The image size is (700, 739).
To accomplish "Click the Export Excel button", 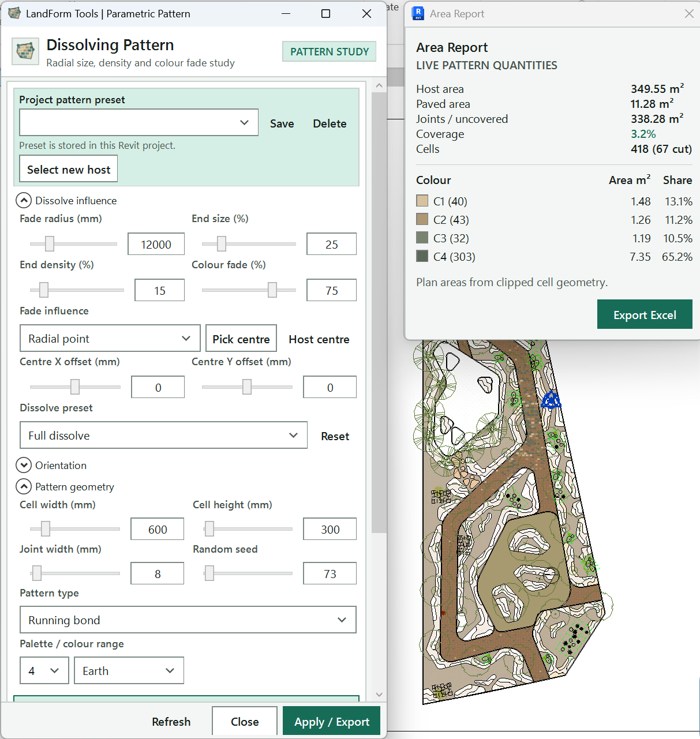I will pyautogui.click(x=645, y=314).
